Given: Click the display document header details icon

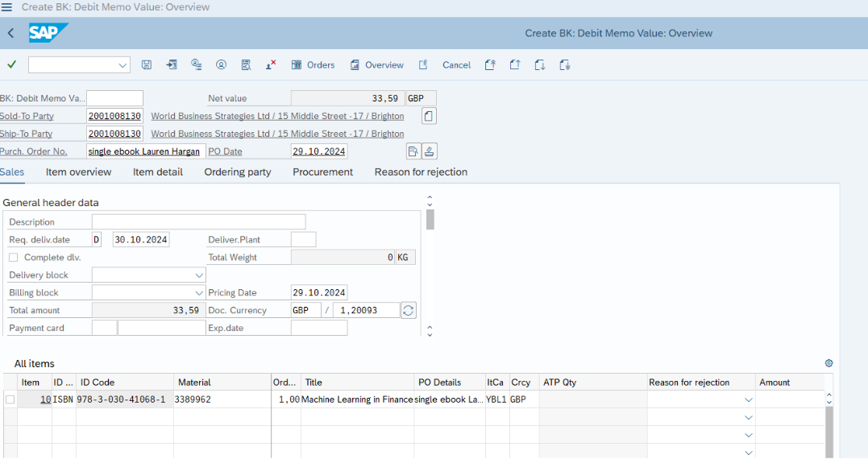Looking at the screenshot, I should click(413, 151).
